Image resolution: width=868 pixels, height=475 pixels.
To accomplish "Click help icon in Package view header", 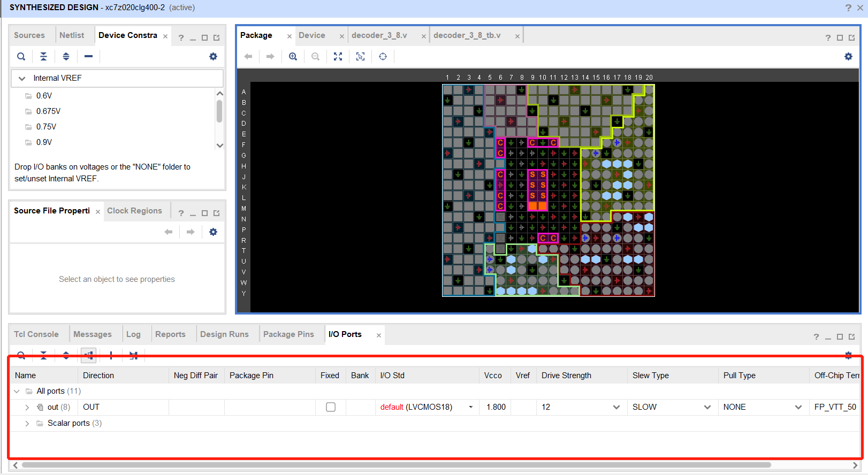I will point(828,37).
